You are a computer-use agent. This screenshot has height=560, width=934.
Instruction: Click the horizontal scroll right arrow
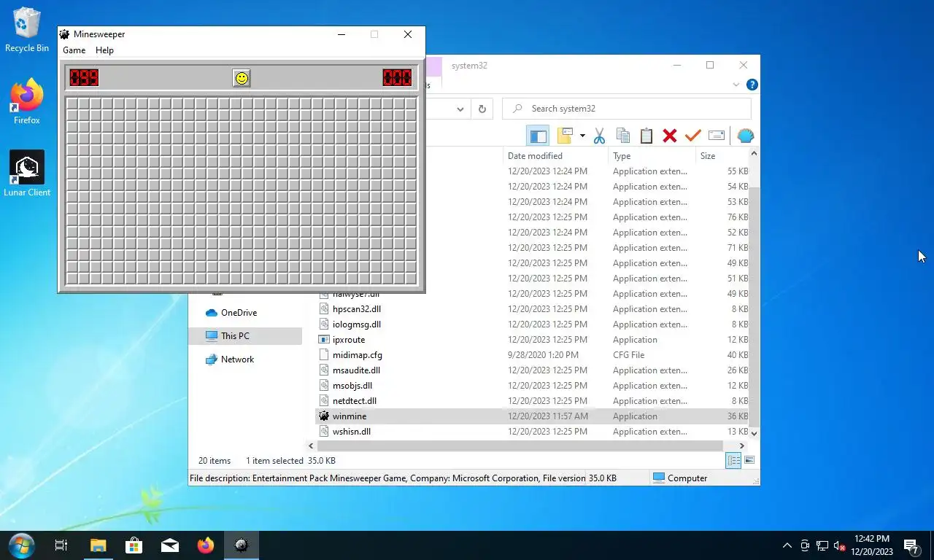[x=742, y=446]
